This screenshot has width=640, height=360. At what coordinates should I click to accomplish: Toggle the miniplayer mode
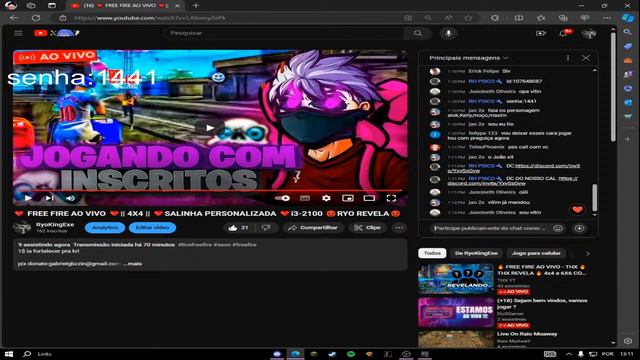point(348,198)
